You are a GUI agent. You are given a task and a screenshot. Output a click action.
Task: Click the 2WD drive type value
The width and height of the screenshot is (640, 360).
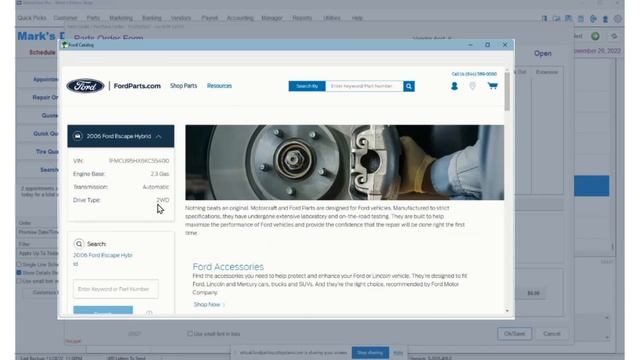(x=162, y=200)
